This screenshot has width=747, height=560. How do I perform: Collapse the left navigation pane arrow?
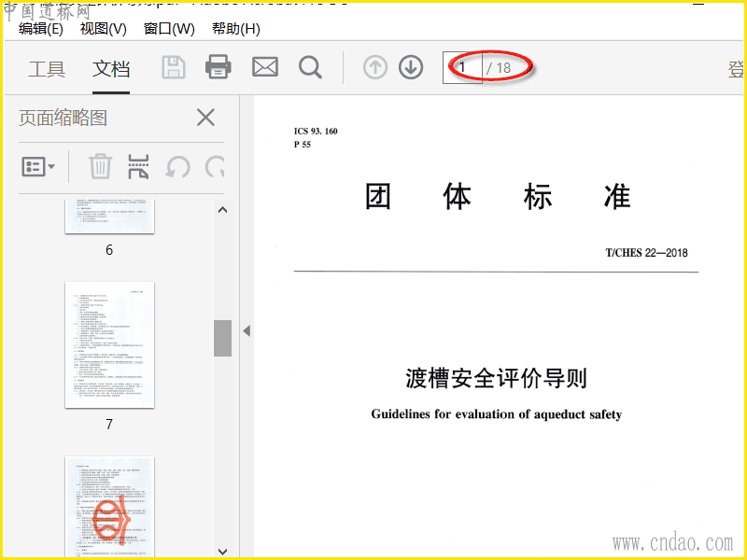point(247,330)
